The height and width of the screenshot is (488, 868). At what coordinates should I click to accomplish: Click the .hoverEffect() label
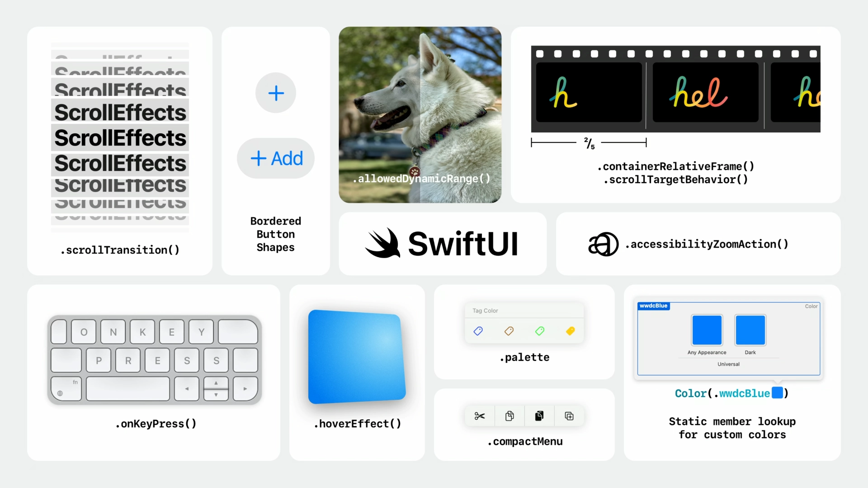pyautogui.click(x=357, y=424)
